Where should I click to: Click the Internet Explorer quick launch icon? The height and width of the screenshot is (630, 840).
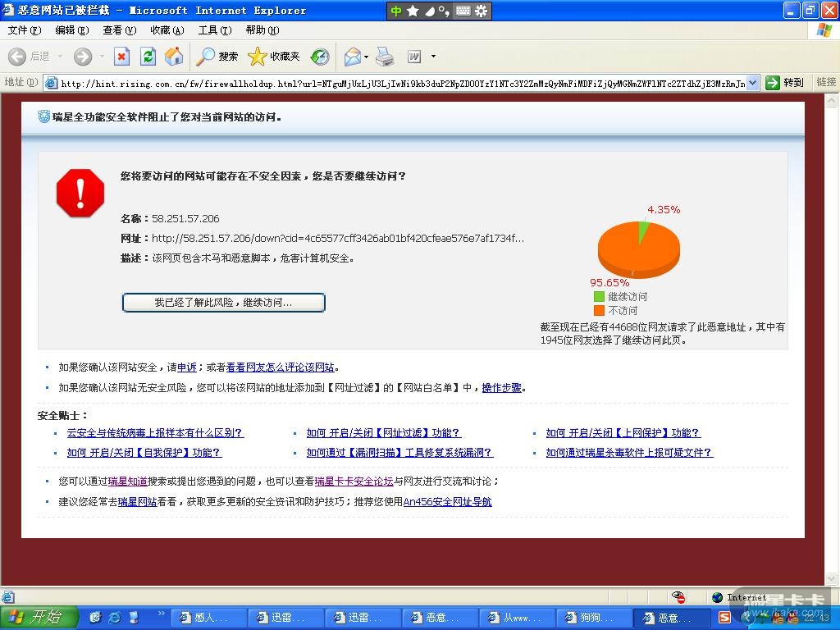point(114,618)
